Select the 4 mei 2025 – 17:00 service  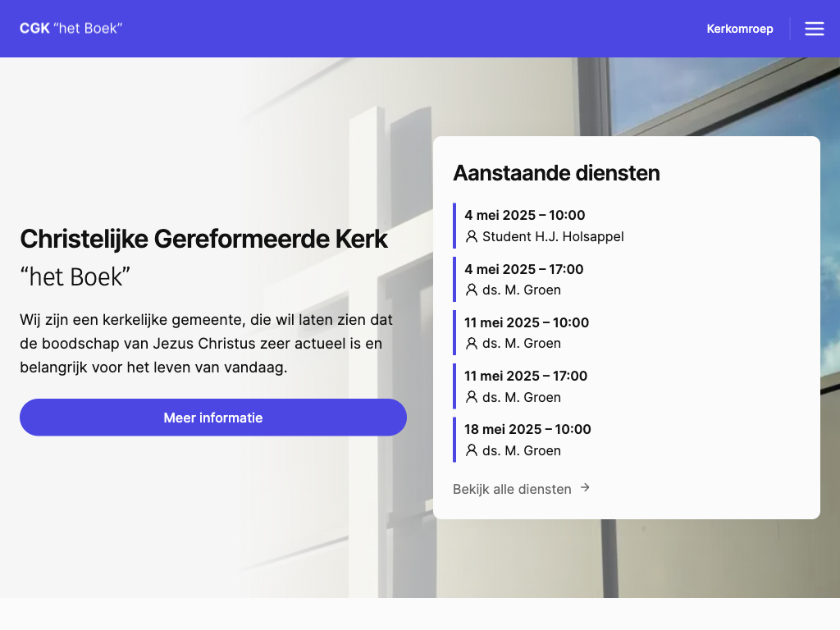524,269
